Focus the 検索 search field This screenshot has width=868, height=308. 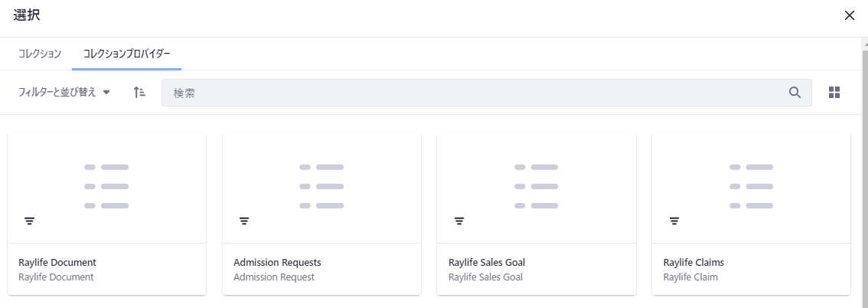pyautogui.click(x=475, y=93)
